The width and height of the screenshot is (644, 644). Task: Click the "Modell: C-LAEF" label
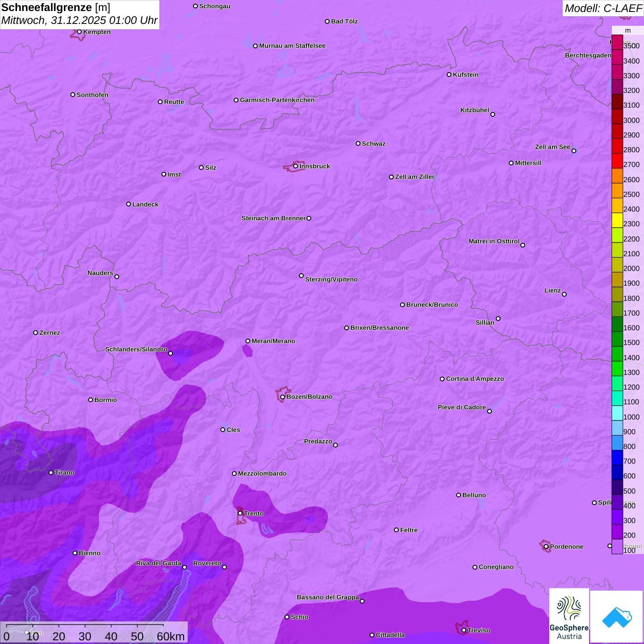pyautogui.click(x=603, y=8)
